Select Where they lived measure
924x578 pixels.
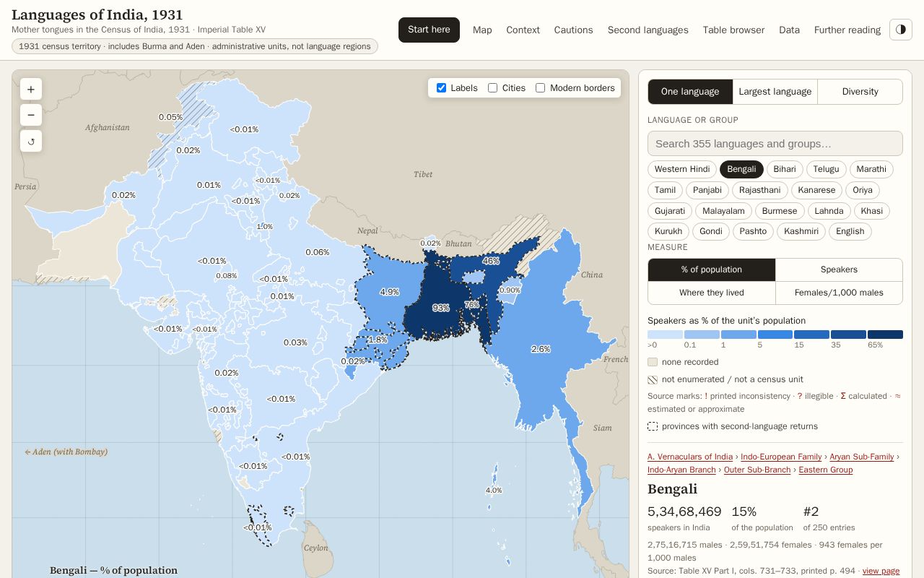click(x=711, y=293)
